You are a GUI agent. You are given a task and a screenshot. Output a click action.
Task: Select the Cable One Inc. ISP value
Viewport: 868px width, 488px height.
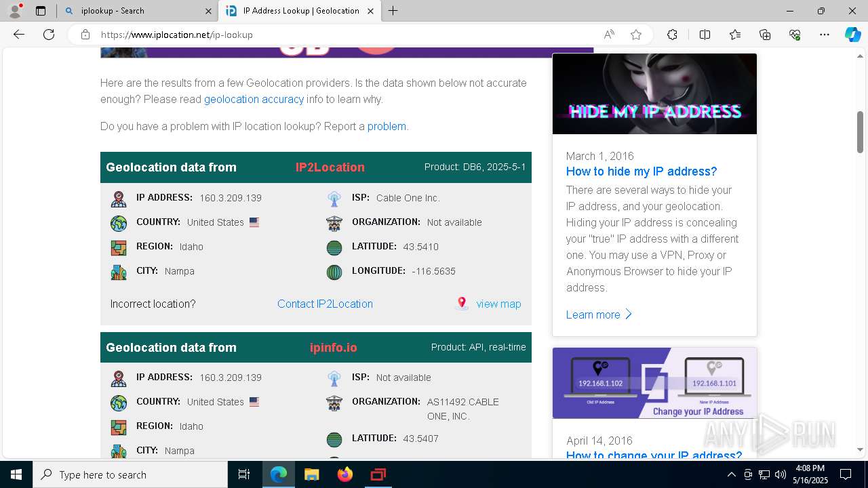(x=408, y=198)
